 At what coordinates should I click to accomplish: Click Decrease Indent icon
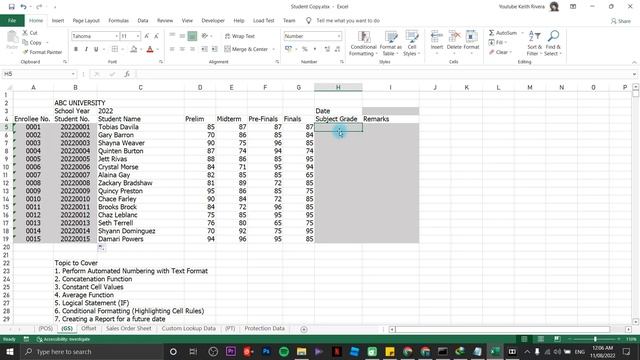[x=204, y=49]
